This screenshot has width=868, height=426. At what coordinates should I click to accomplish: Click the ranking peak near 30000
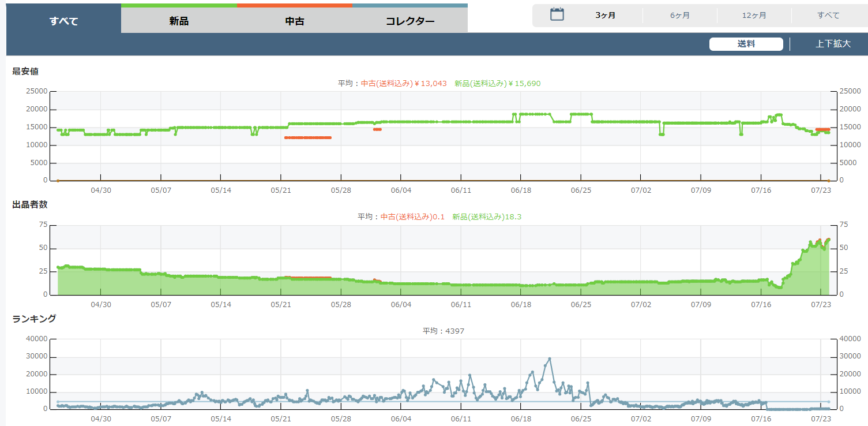(549, 358)
